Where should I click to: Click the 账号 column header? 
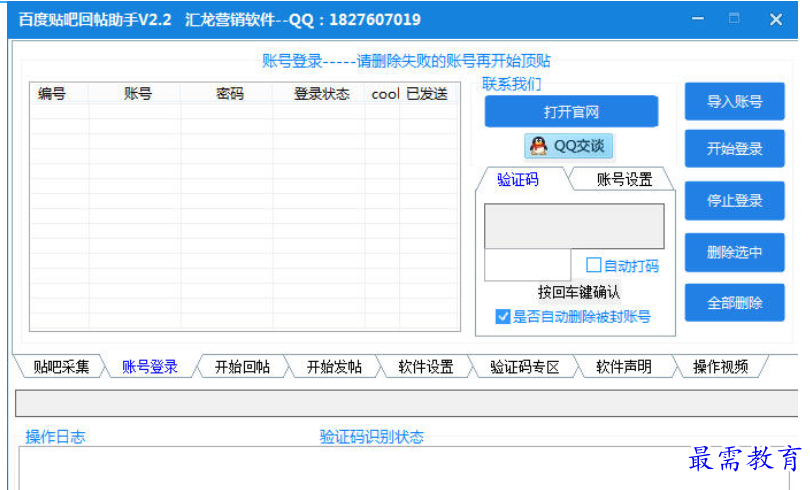pos(134,94)
